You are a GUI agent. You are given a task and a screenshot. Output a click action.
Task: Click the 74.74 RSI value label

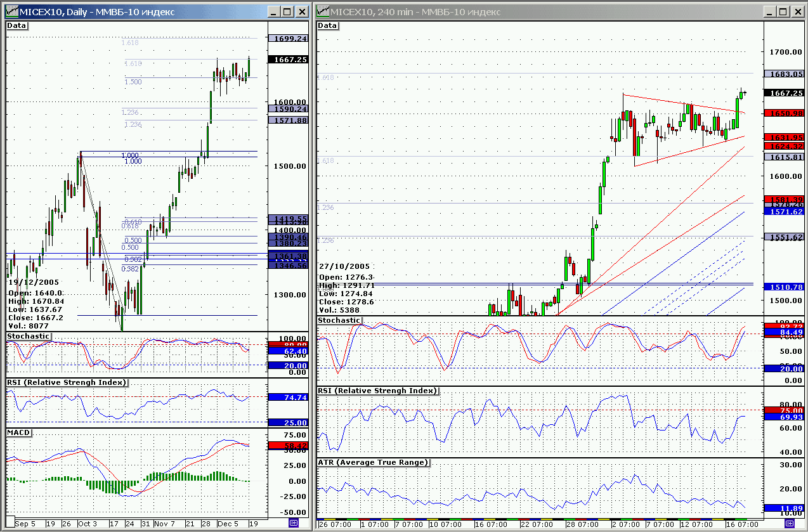click(x=289, y=398)
